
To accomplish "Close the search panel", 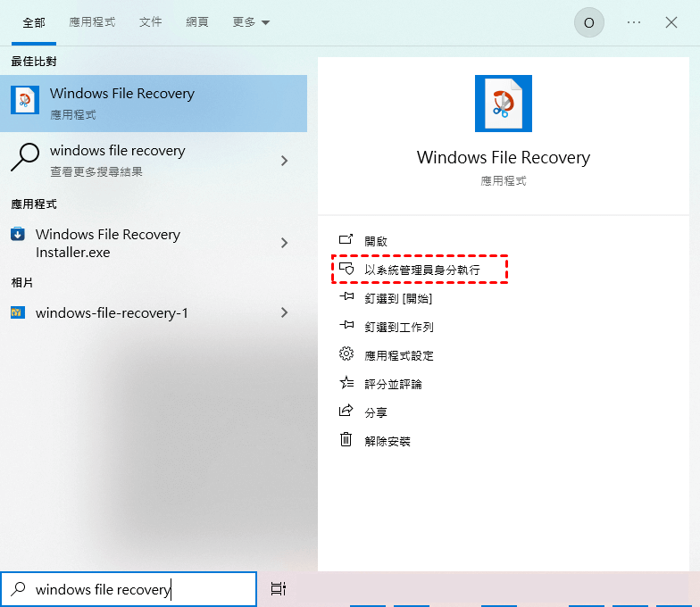I will [x=671, y=22].
